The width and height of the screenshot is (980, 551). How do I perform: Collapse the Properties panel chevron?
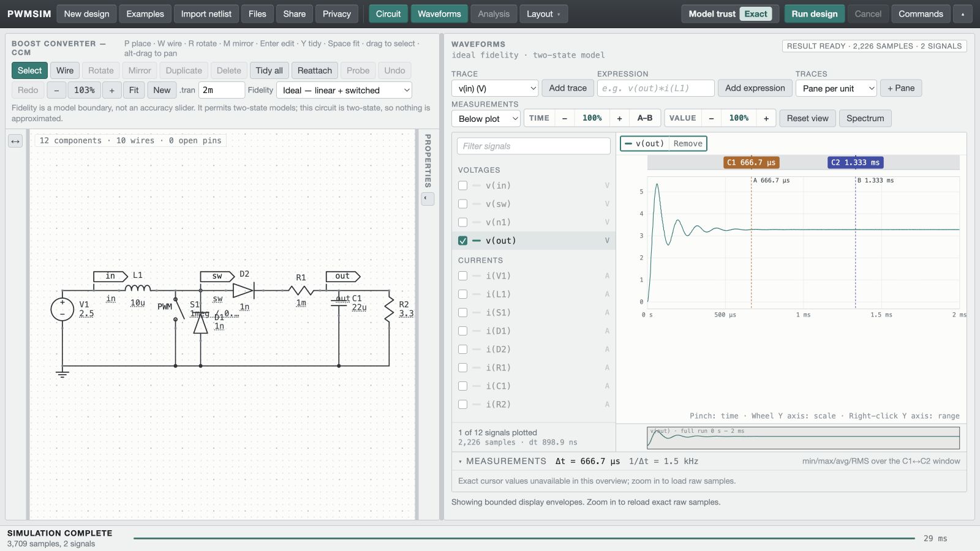click(428, 198)
